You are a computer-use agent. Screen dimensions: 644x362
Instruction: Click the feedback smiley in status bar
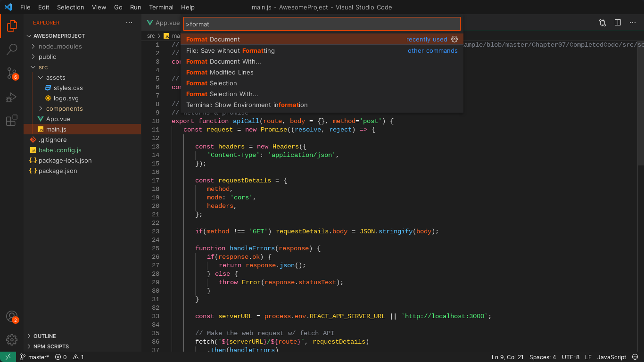point(635,357)
